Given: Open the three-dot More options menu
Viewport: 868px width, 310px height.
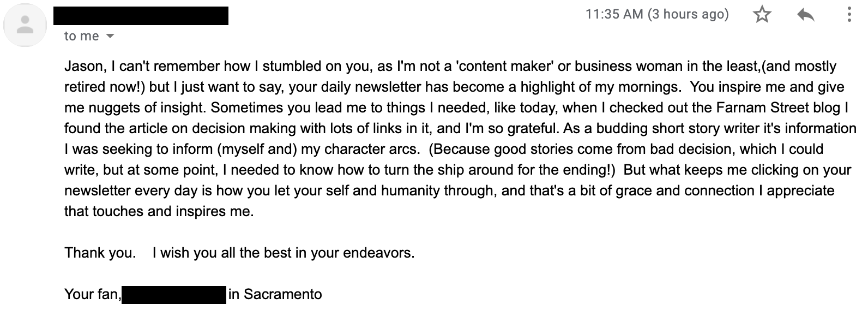Looking at the screenshot, I should point(849,15).
